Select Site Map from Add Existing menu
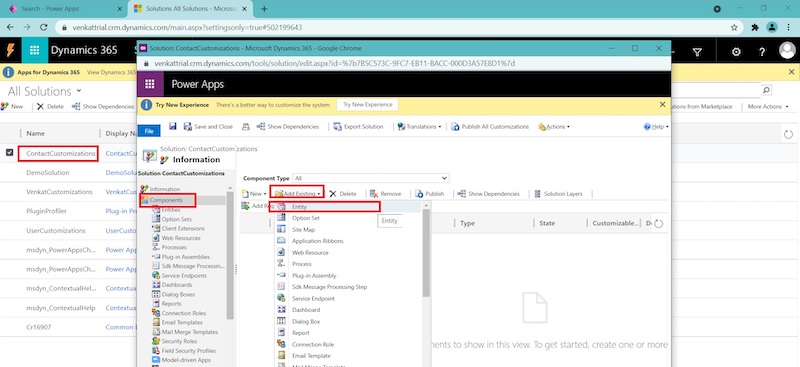Image resolution: width=800 pixels, height=367 pixels. tap(303, 230)
